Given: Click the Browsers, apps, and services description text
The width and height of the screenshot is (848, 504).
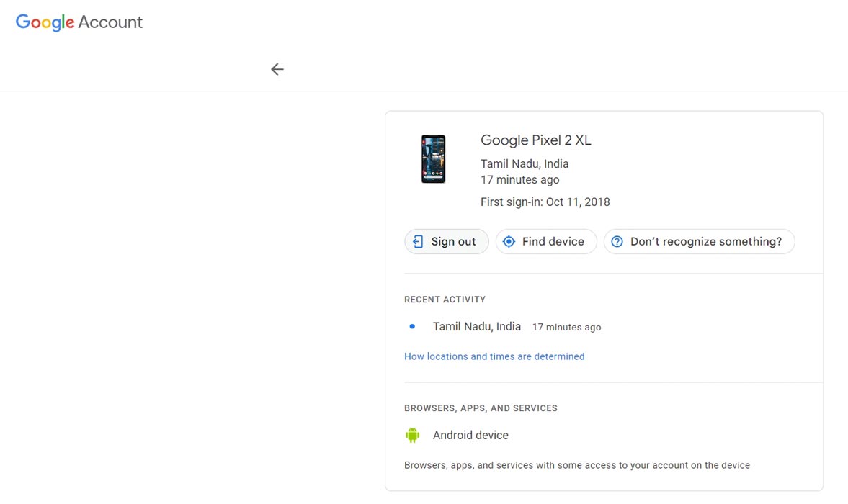Looking at the screenshot, I should [577, 465].
